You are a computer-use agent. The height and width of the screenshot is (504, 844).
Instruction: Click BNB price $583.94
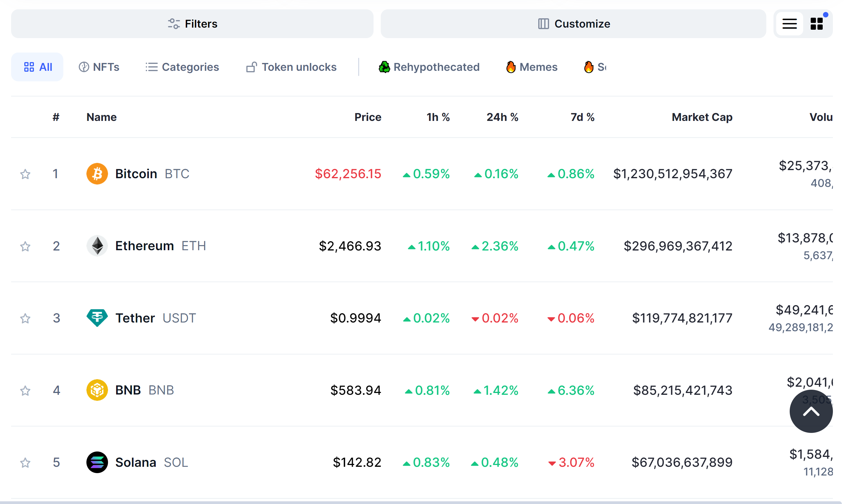[x=356, y=390]
